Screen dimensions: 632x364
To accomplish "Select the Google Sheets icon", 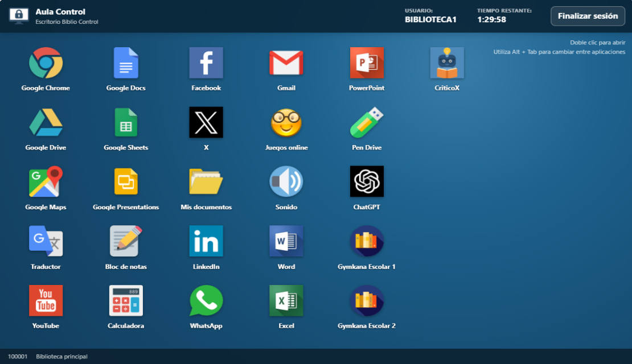I will coord(126,122).
